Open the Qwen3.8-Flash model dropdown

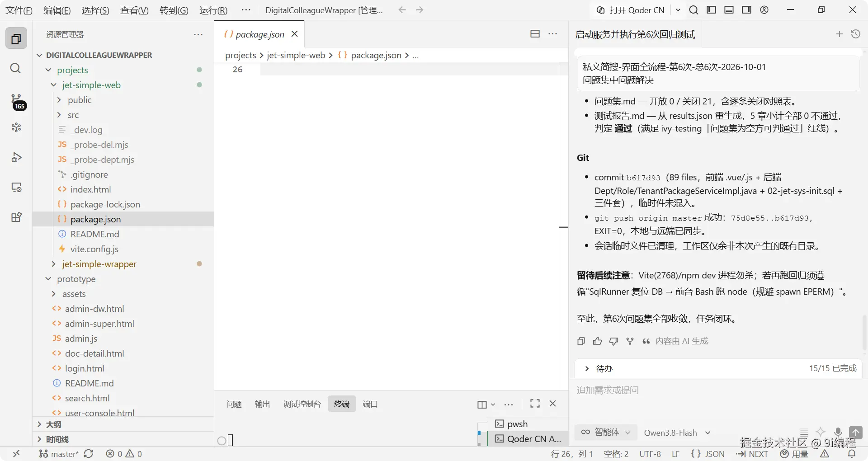(x=677, y=433)
